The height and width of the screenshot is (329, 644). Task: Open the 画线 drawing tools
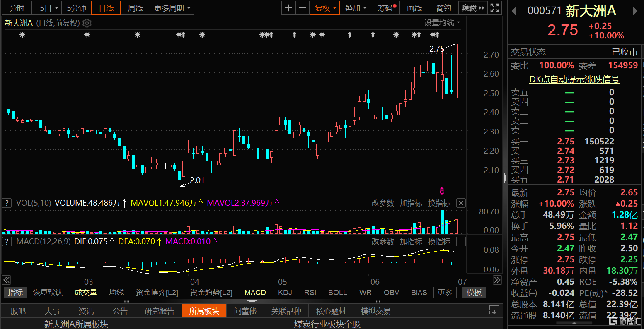click(x=414, y=8)
